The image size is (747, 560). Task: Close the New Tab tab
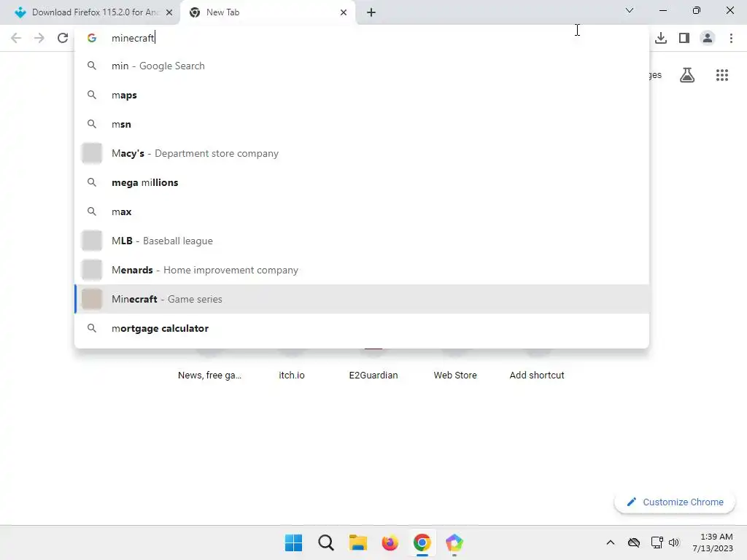344,12
